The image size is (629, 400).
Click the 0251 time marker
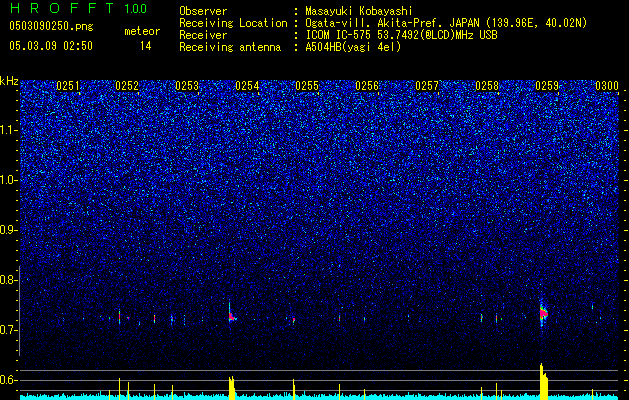68,86
